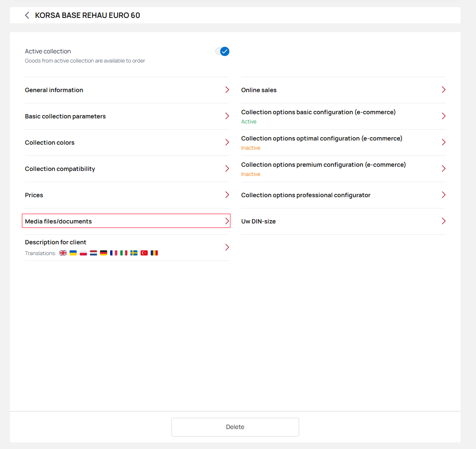
Task: Click the Germany flag translation
Action: [103, 253]
